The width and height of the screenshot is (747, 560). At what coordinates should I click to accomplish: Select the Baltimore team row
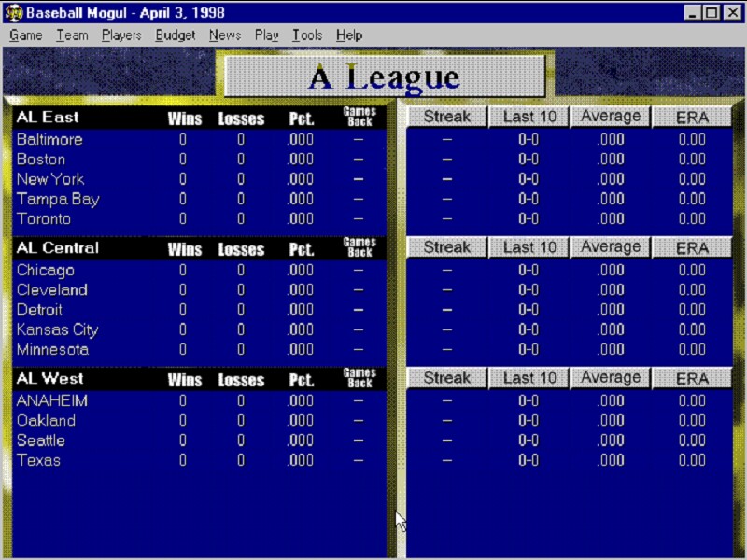[200, 139]
